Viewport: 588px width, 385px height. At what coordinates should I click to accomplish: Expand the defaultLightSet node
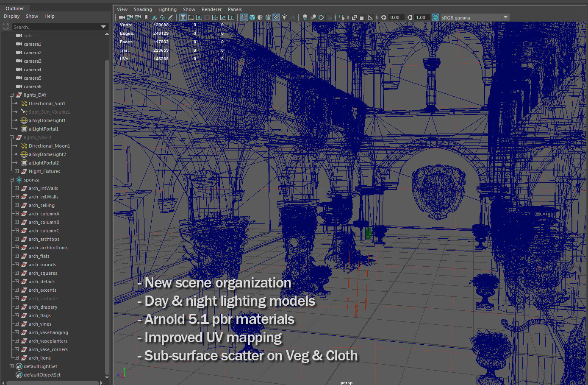click(11, 366)
